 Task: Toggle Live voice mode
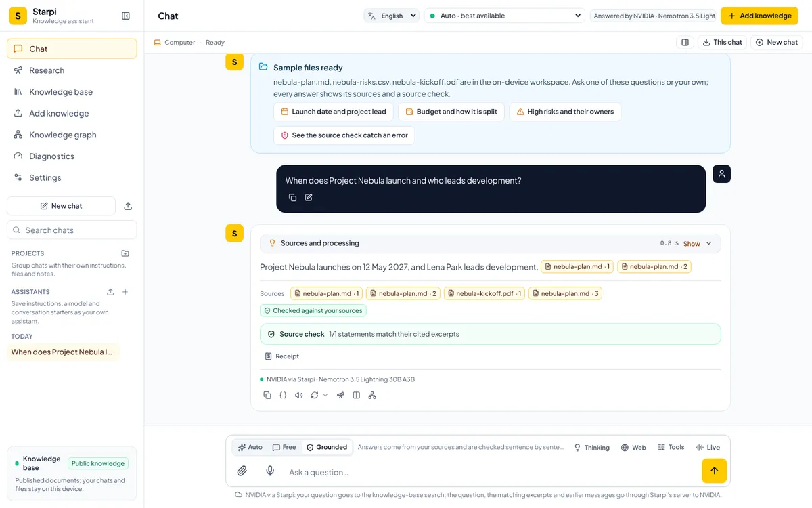click(708, 448)
